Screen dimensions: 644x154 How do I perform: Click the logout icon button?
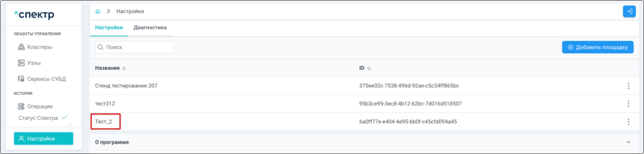[629, 11]
